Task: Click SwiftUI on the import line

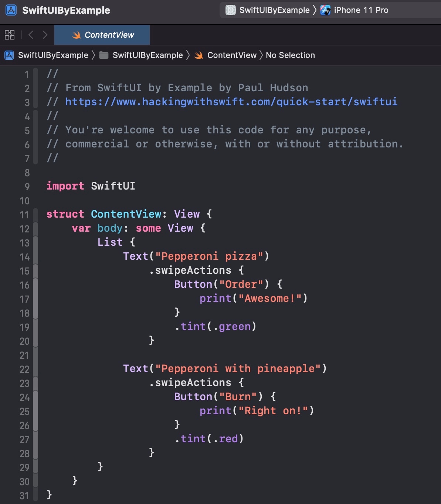Action: [113, 186]
